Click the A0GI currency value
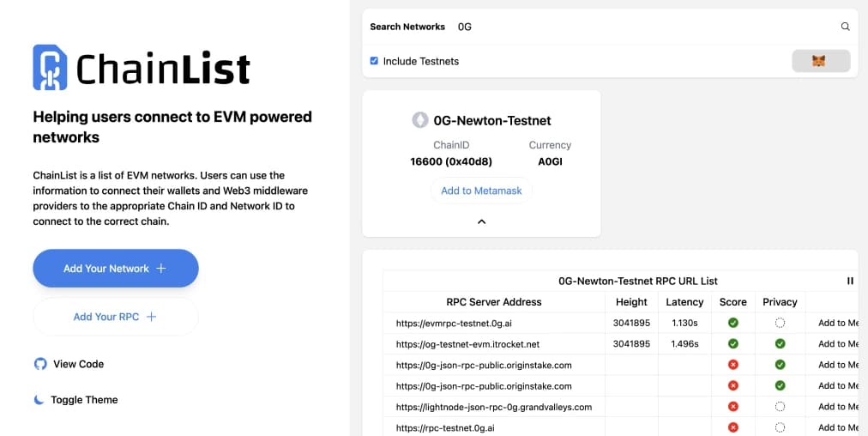868x436 pixels. pos(550,161)
